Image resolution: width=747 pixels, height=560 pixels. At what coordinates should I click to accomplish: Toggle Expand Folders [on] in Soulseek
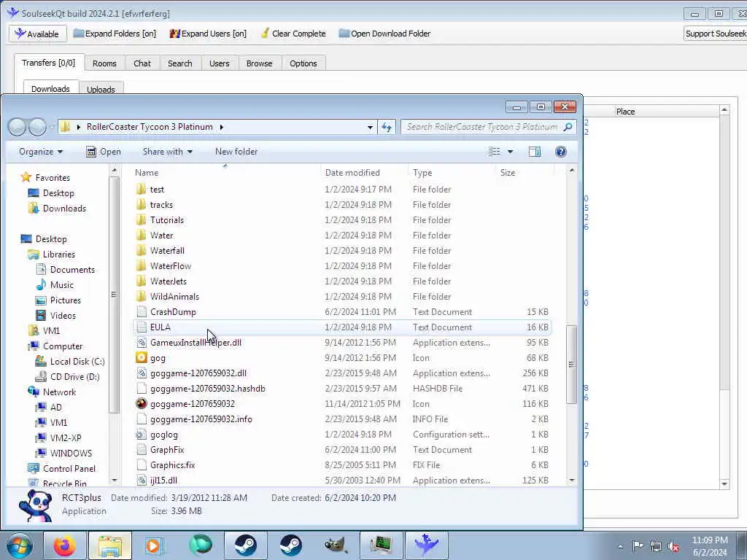click(115, 34)
